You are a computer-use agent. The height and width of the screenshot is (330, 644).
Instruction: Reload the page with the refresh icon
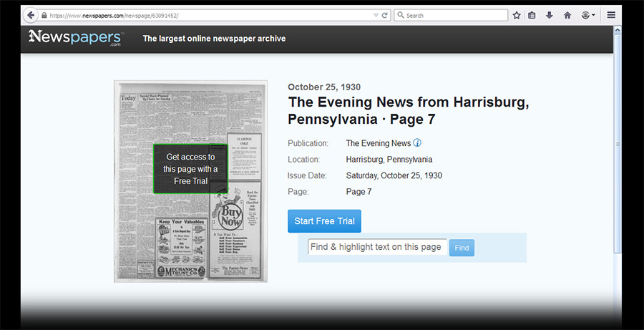click(x=385, y=15)
